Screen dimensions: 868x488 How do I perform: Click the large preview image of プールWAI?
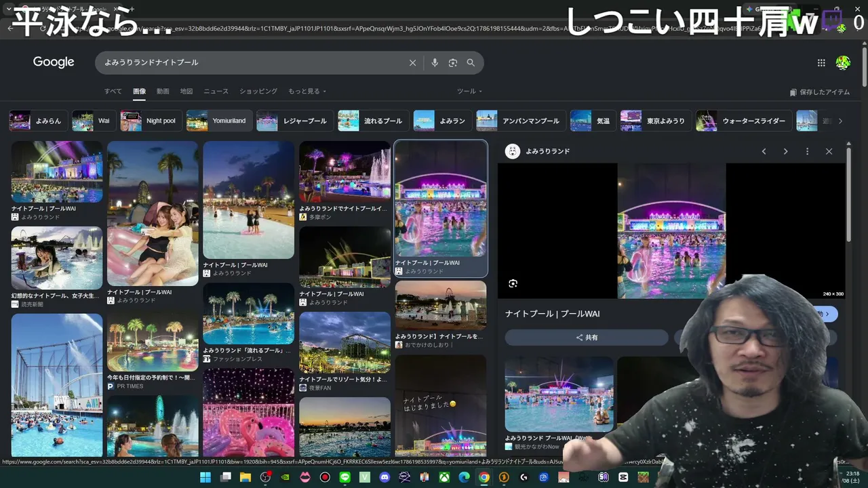click(671, 230)
